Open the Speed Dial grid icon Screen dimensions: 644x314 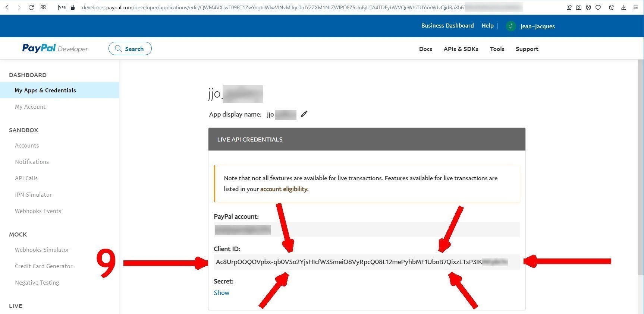pos(43,7)
